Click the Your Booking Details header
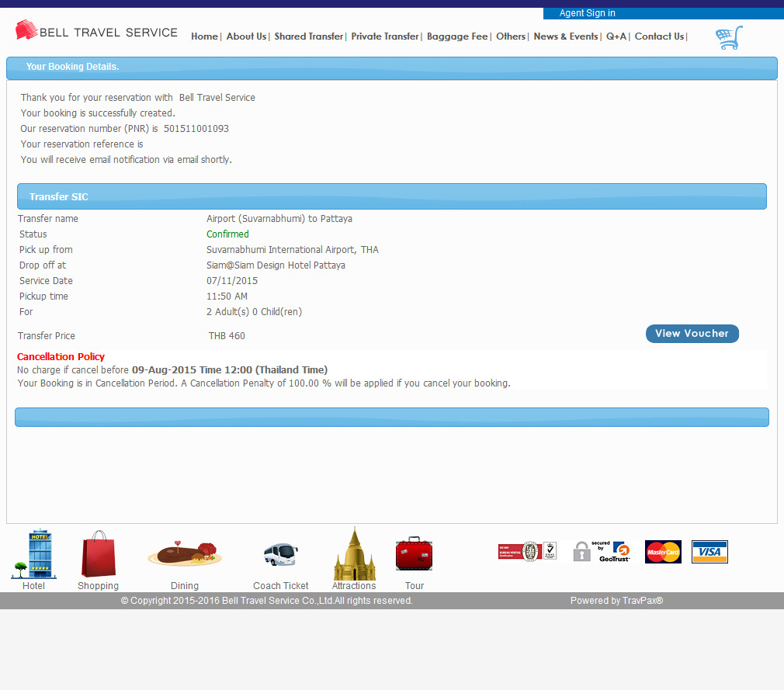 pyautogui.click(x=391, y=68)
